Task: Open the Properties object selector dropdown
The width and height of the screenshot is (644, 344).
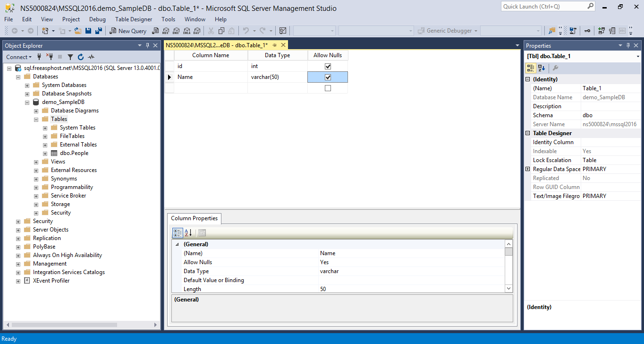Action: [x=638, y=56]
